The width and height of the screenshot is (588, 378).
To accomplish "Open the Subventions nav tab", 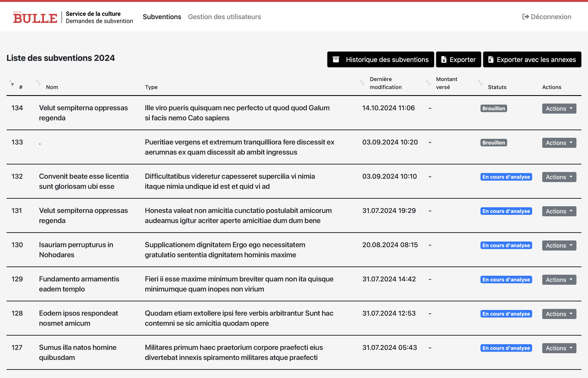I will pos(162,17).
